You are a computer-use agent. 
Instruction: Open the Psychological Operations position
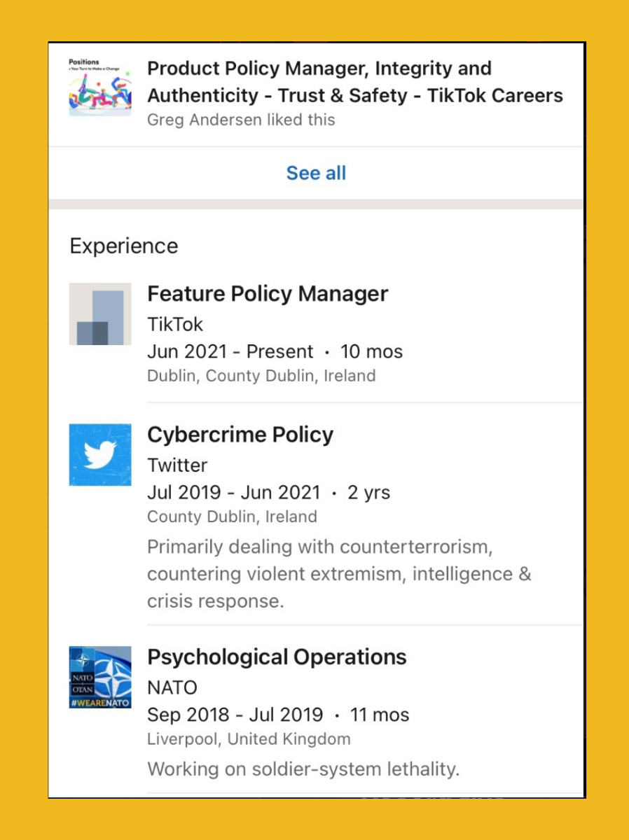[277, 657]
